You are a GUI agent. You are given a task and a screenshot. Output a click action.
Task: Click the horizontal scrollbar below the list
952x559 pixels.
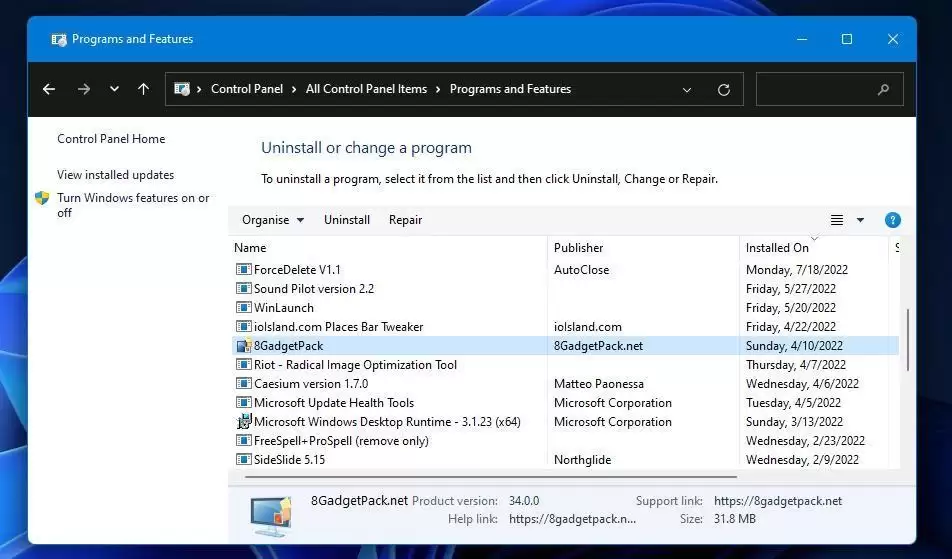tap(491, 477)
